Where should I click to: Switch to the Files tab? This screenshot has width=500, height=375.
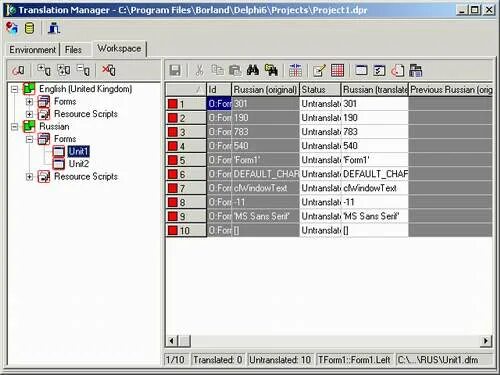click(73, 50)
